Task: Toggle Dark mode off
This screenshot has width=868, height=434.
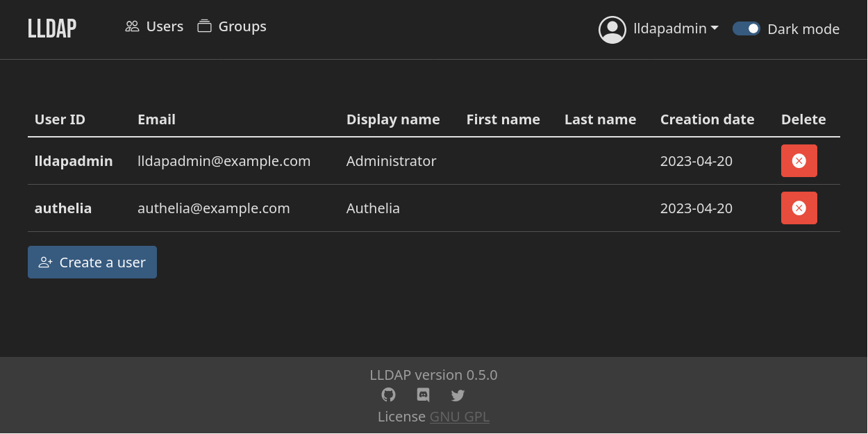Action: tap(746, 28)
